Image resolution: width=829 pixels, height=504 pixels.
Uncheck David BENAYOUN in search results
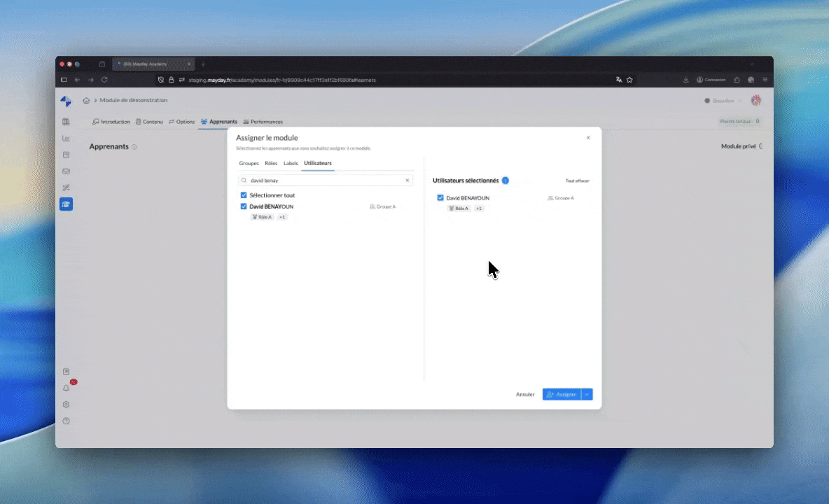coord(244,206)
